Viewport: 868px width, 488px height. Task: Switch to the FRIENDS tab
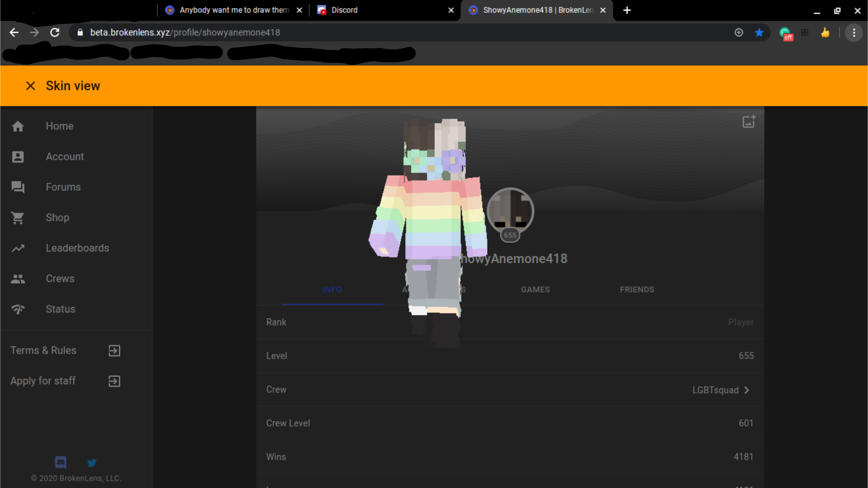pyautogui.click(x=637, y=290)
